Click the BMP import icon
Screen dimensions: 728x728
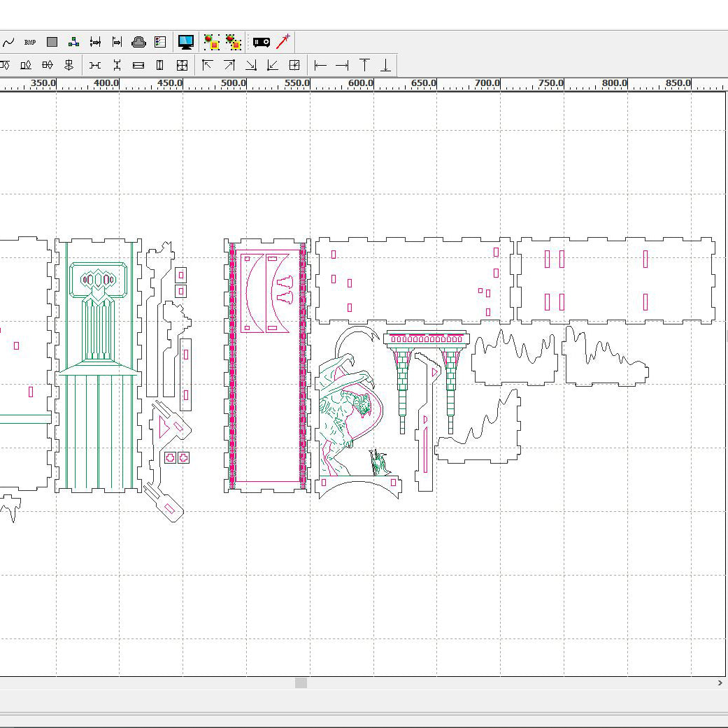click(x=29, y=42)
